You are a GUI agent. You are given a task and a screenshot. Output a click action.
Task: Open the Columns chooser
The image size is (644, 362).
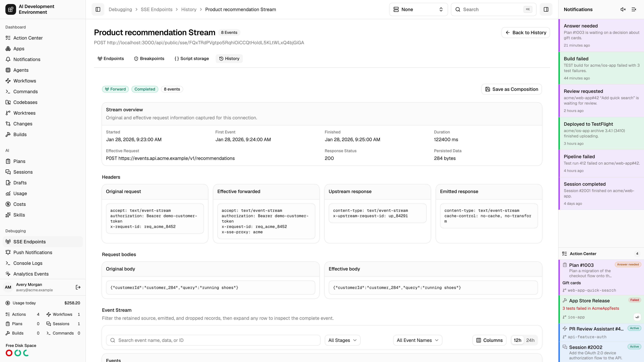coord(489,340)
